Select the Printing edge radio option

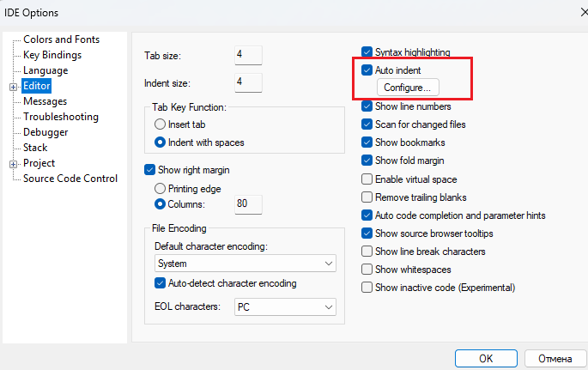[161, 188]
